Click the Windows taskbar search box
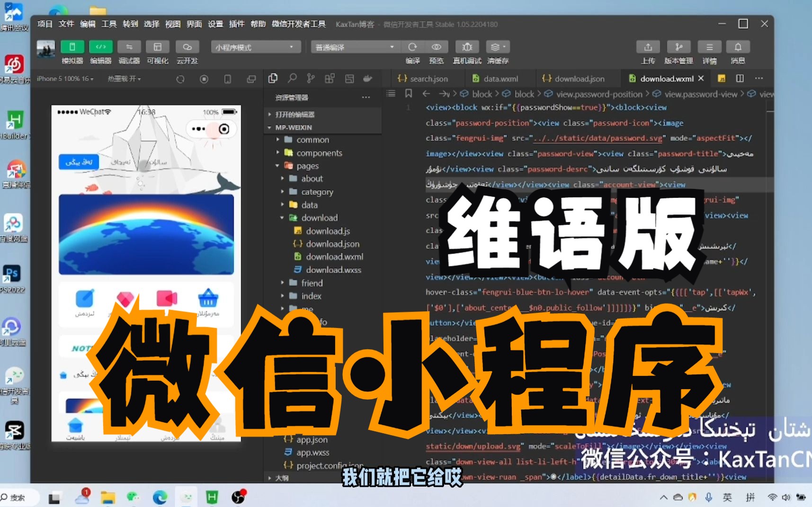812x507 pixels. click(x=19, y=497)
